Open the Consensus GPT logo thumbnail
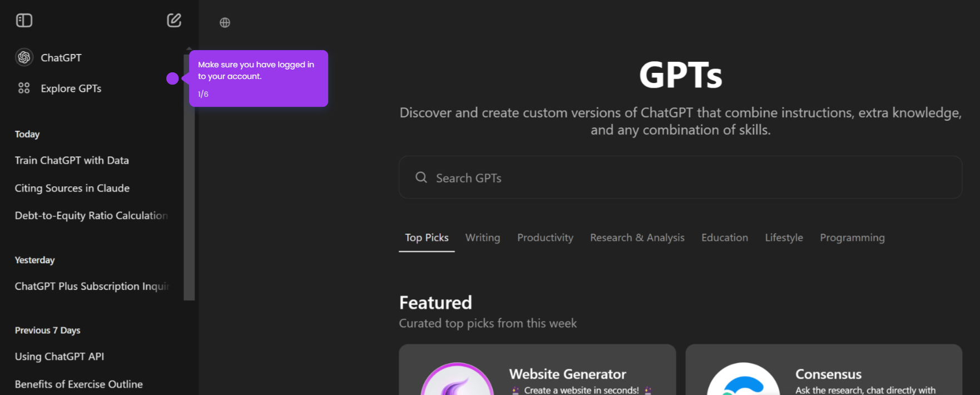 pyautogui.click(x=743, y=379)
